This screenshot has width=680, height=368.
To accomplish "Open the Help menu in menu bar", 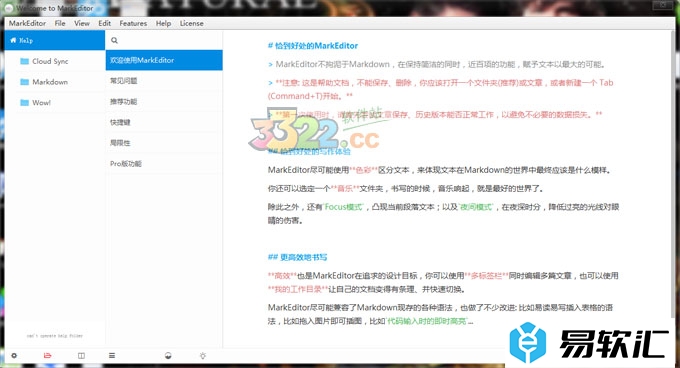I will pyautogui.click(x=163, y=23).
